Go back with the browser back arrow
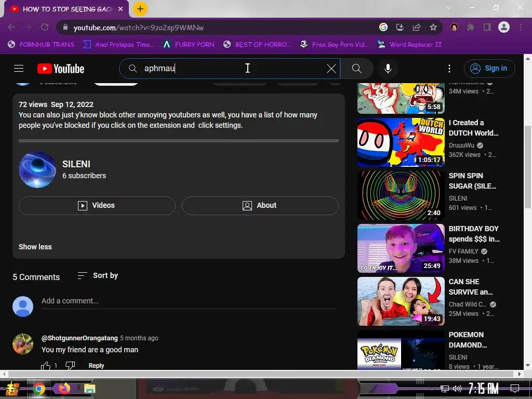Viewport: 532px width, 399px height. tap(11, 27)
